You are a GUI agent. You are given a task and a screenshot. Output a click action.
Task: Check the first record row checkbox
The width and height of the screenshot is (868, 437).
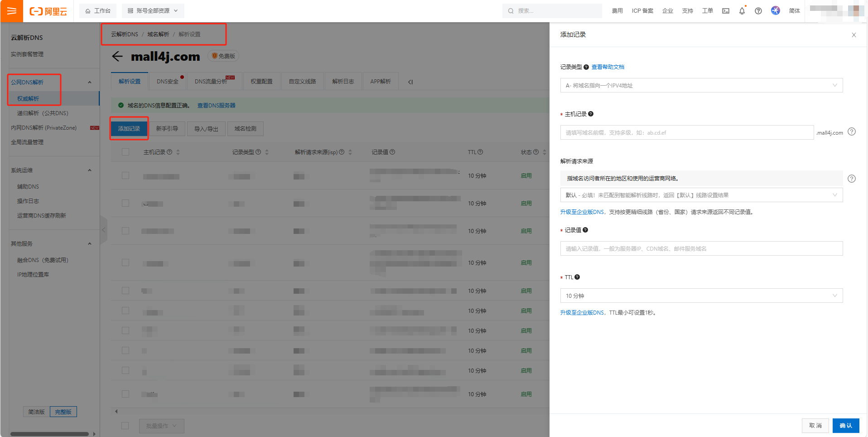pyautogui.click(x=125, y=176)
